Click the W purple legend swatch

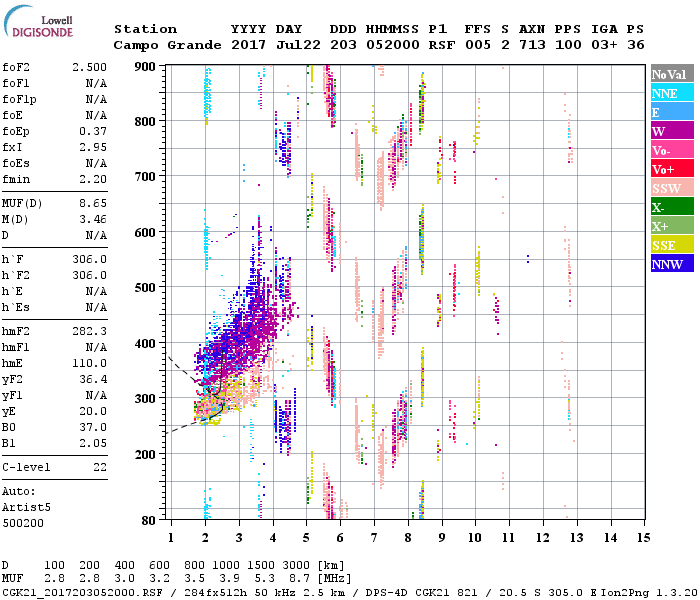[671, 131]
